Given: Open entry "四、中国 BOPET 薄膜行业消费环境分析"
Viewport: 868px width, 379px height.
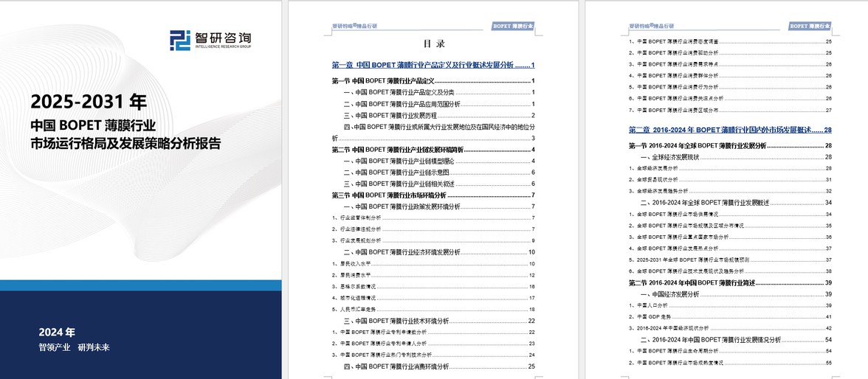Looking at the screenshot, I should tap(440, 366).
